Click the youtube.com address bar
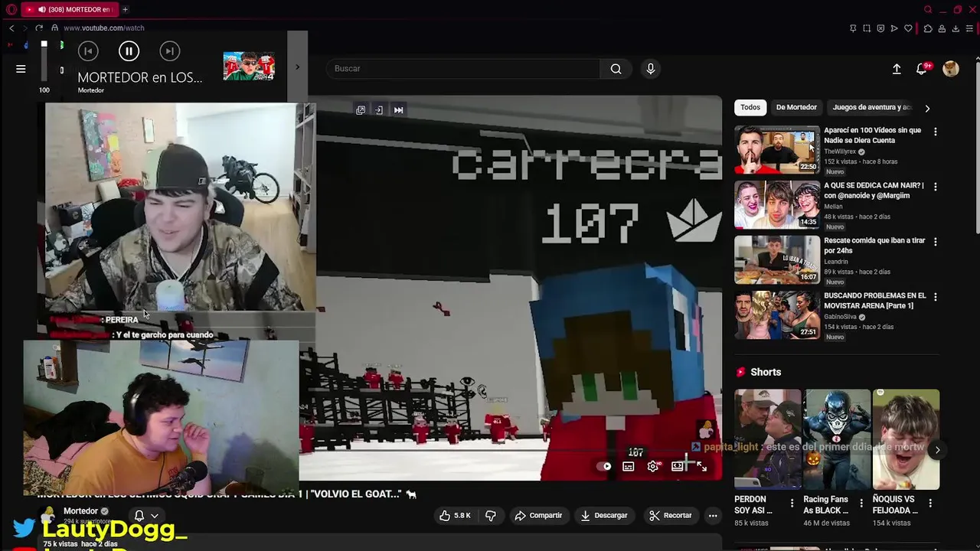The image size is (980, 551). tap(103, 28)
